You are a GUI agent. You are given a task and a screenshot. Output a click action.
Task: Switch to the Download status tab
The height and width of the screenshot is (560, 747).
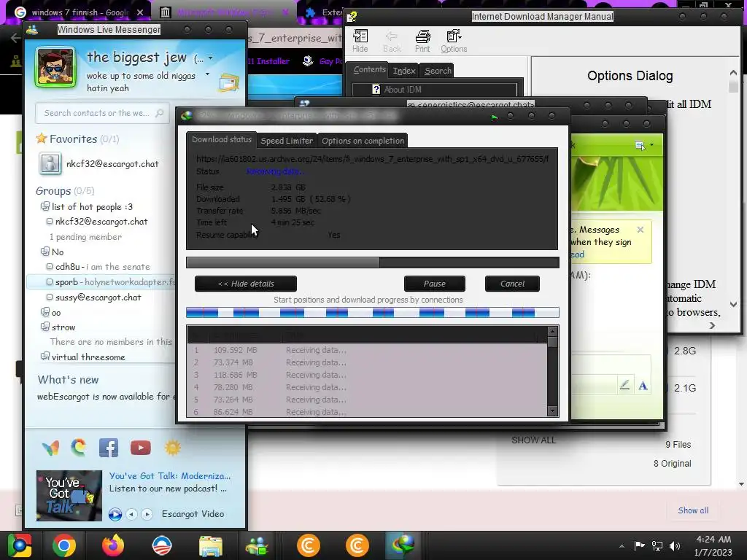pos(222,139)
